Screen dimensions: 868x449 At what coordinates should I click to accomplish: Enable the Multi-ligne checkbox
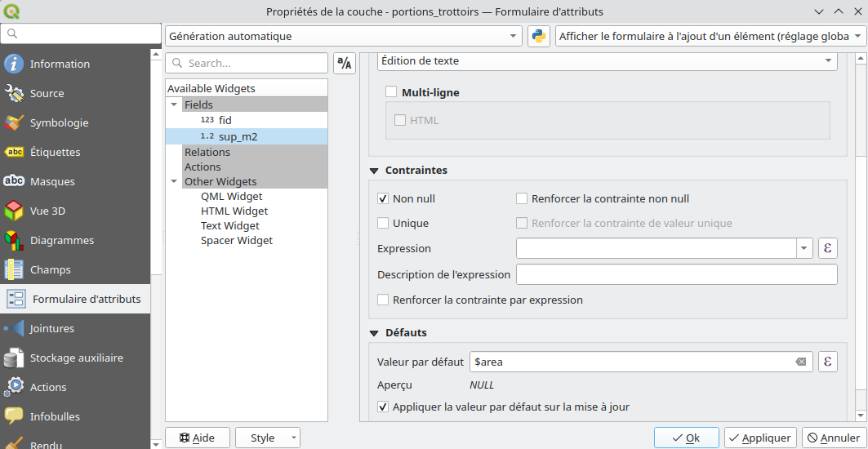(x=391, y=93)
